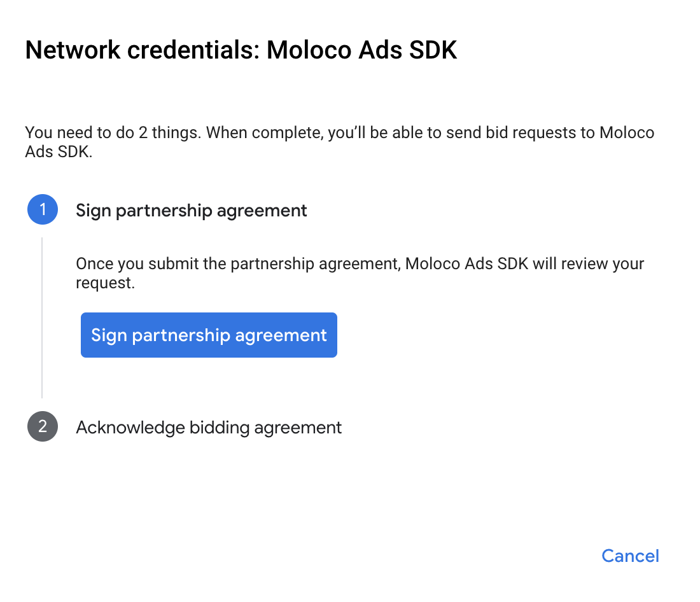Click the word "Network credentials" in the header
This screenshot has height=602, width=700.
[x=141, y=50]
